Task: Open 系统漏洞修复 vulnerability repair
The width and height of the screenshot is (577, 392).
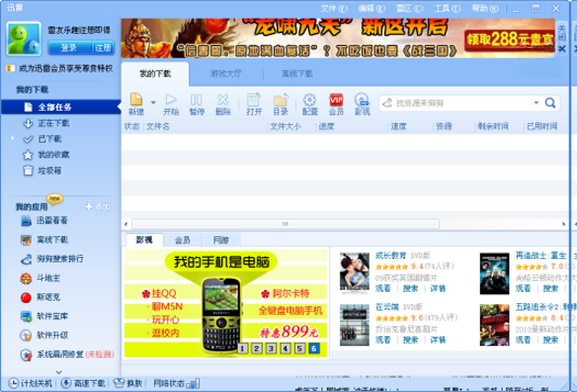Action: coord(67,355)
